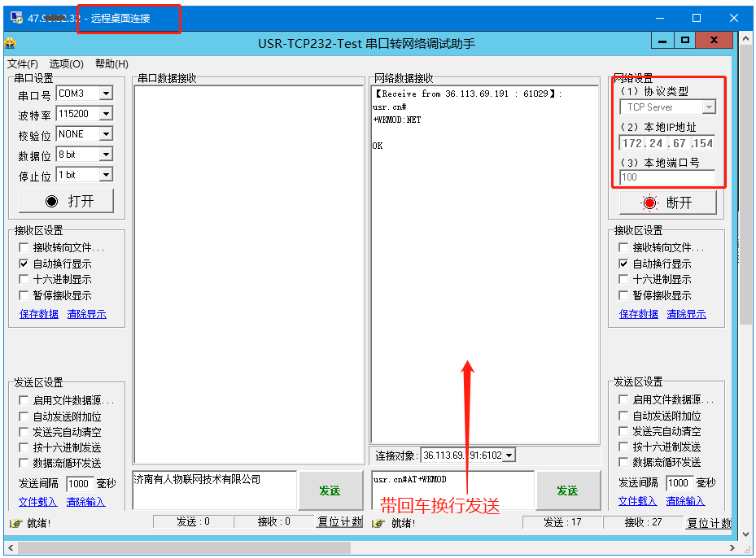Open the 文件(F) menu

tap(23, 63)
